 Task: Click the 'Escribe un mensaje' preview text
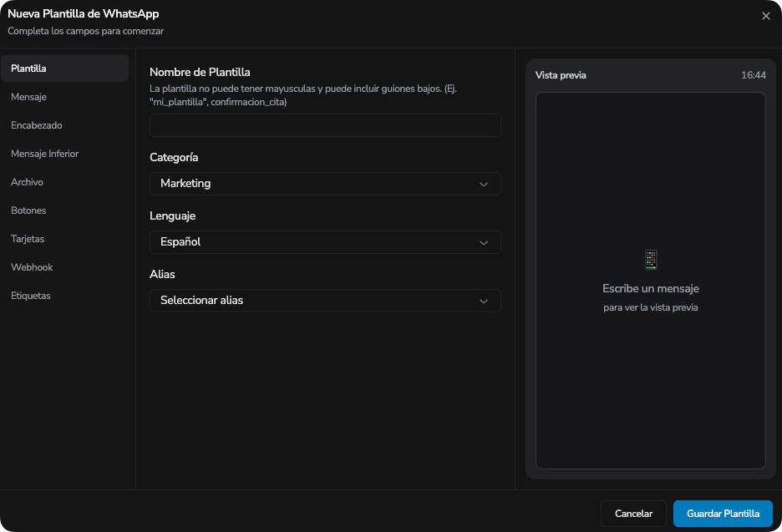(651, 289)
